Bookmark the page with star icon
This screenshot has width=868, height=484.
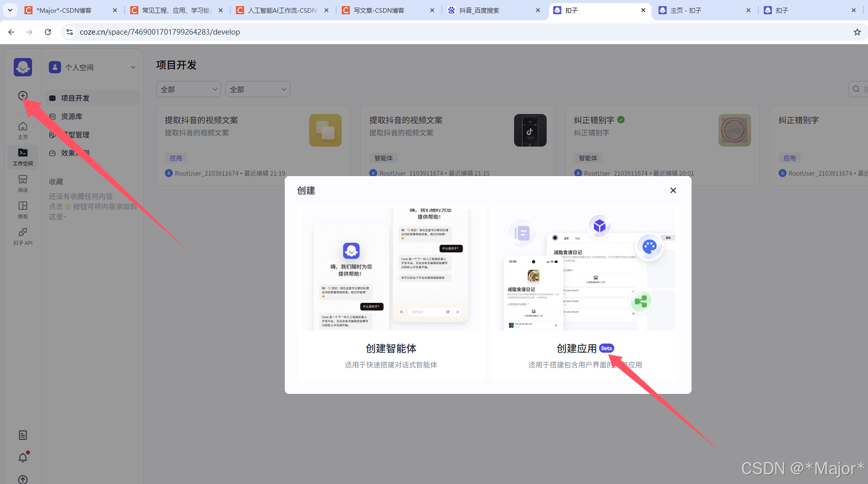coord(857,32)
